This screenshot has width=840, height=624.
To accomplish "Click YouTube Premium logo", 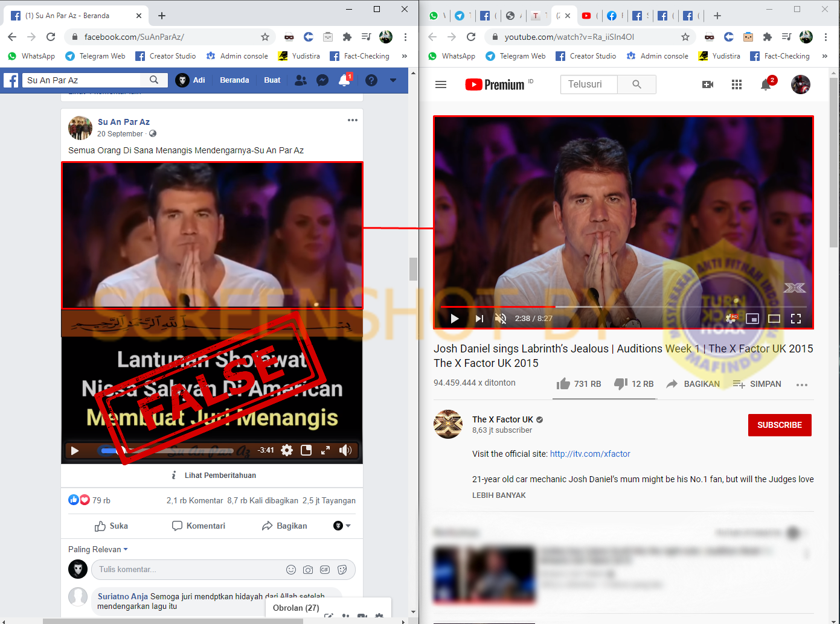I will [495, 84].
